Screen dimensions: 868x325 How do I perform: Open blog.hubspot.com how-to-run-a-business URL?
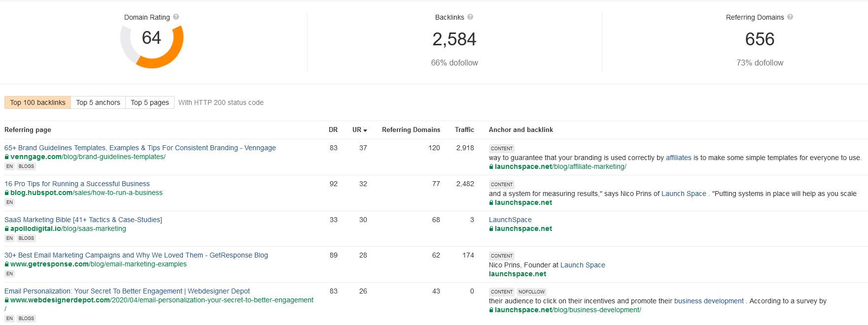tap(86, 193)
